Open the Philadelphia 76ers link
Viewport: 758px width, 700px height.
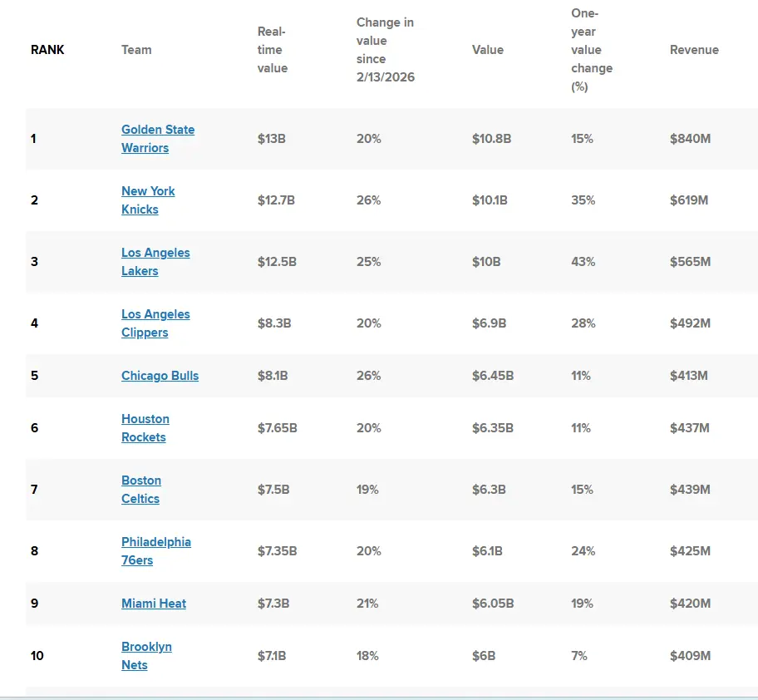[155, 550]
